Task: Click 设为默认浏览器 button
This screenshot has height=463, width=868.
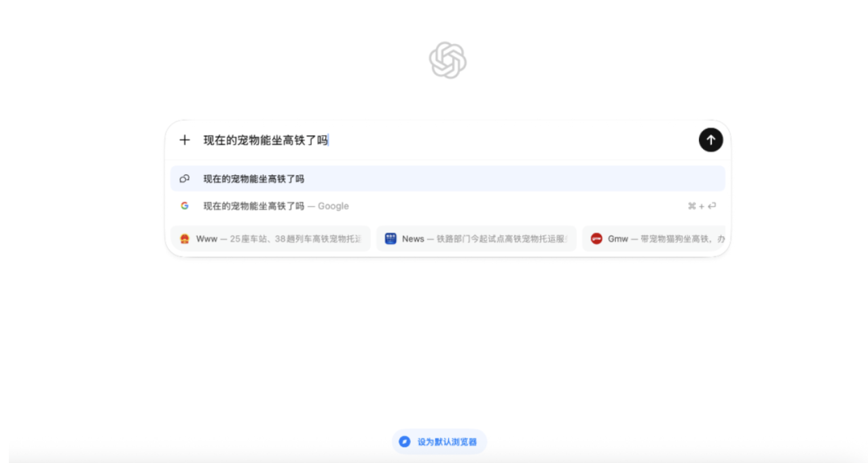Action: pos(446,441)
